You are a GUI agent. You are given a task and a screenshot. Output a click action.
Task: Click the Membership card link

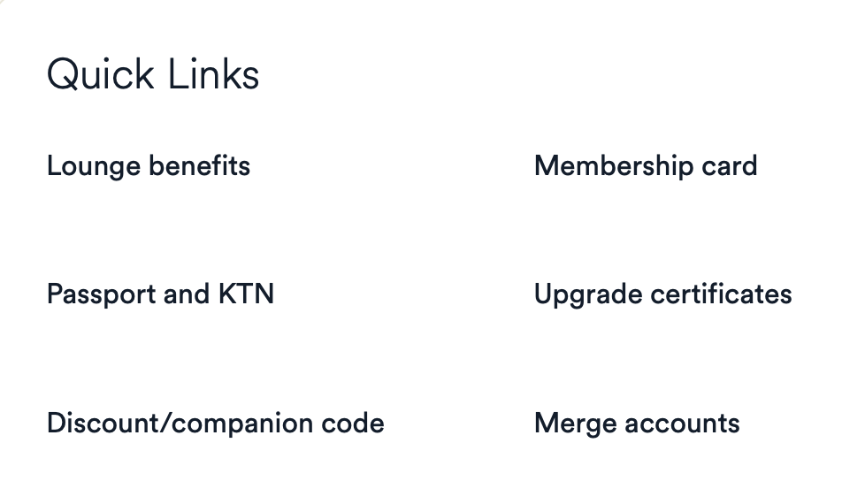pyautogui.click(x=646, y=166)
